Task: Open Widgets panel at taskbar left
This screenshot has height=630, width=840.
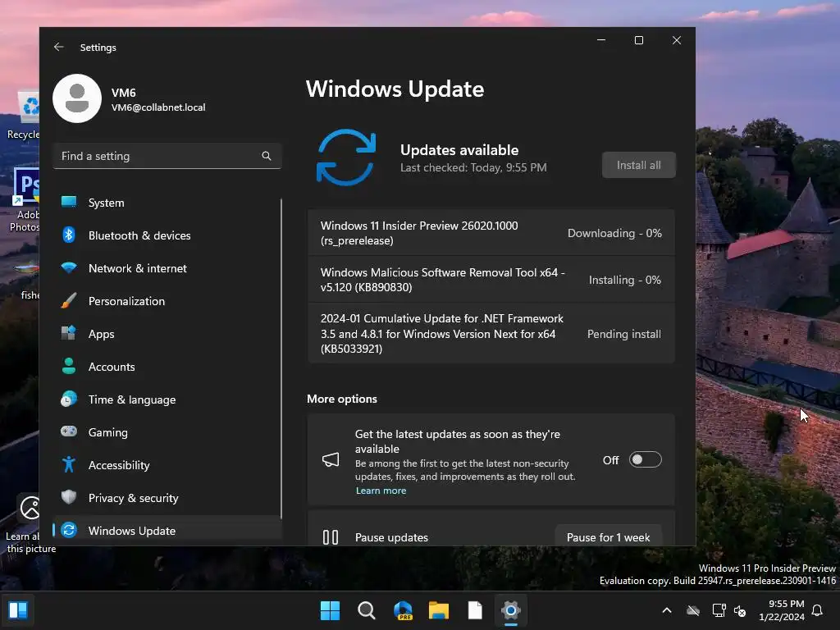Action: pos(18,610)
